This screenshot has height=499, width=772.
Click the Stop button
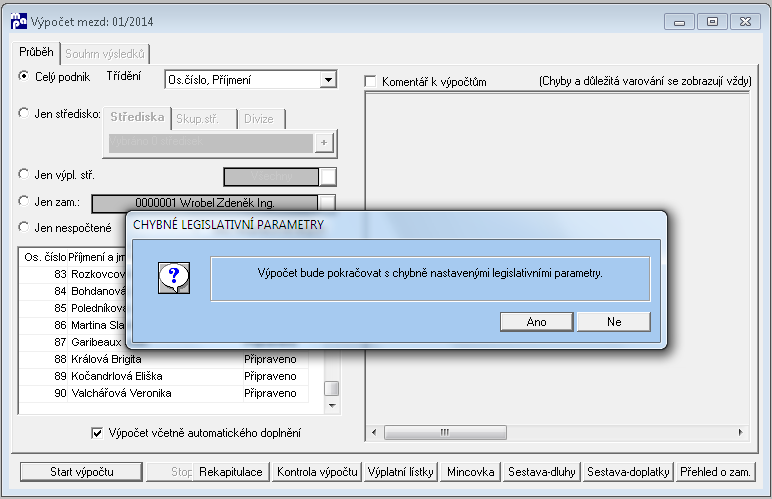(170, 472)
